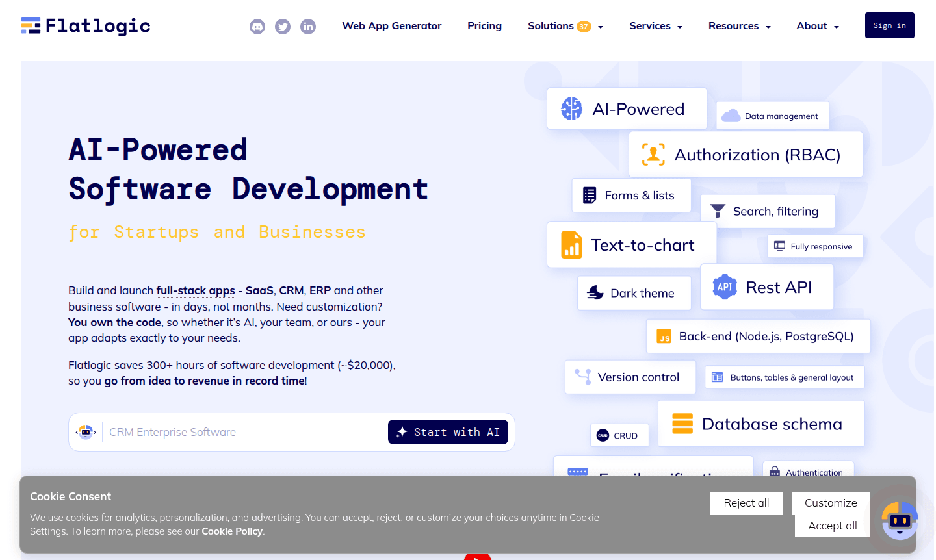Open Flatlogic's LinkedIn page icon
Image resolution: width=936 pixels, height=560 pixels.
click(x=308, y=27)
